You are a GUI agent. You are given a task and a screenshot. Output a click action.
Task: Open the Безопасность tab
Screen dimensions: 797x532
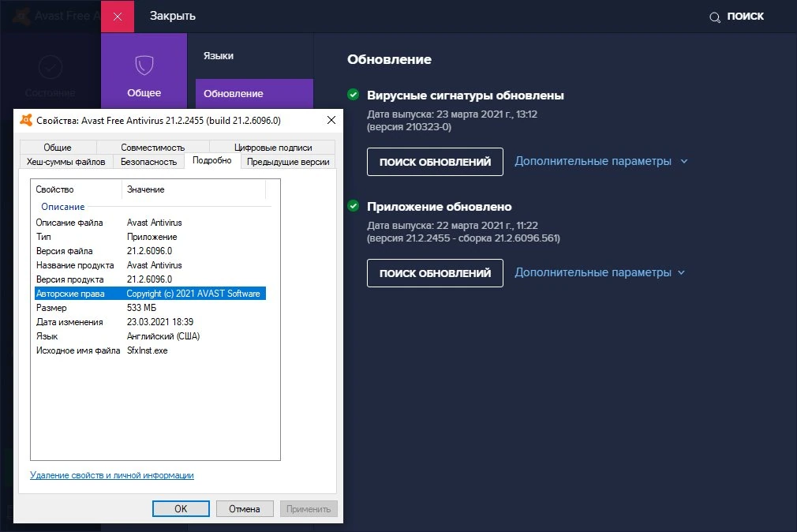click(148, 162)
